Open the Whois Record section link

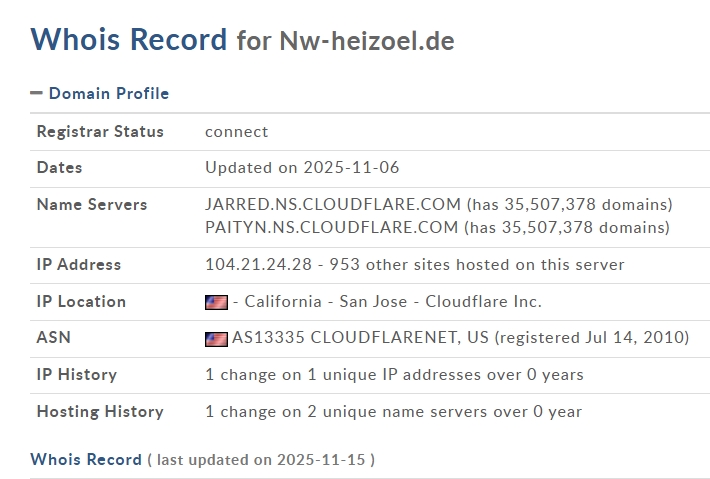pos(86,460)
